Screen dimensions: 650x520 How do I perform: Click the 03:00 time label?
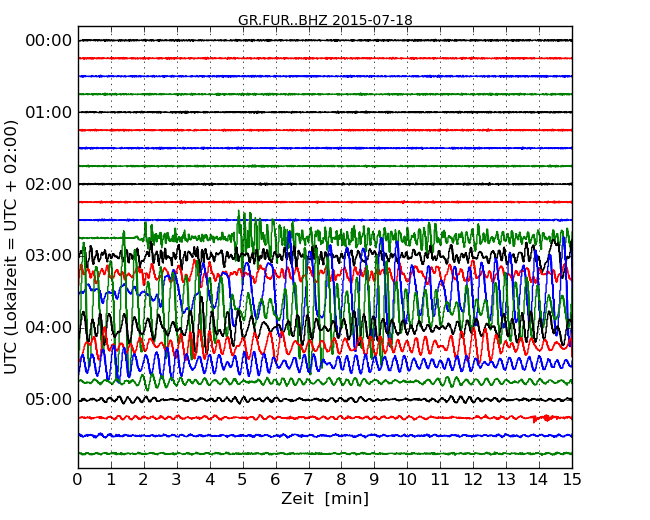coord(49,255)
